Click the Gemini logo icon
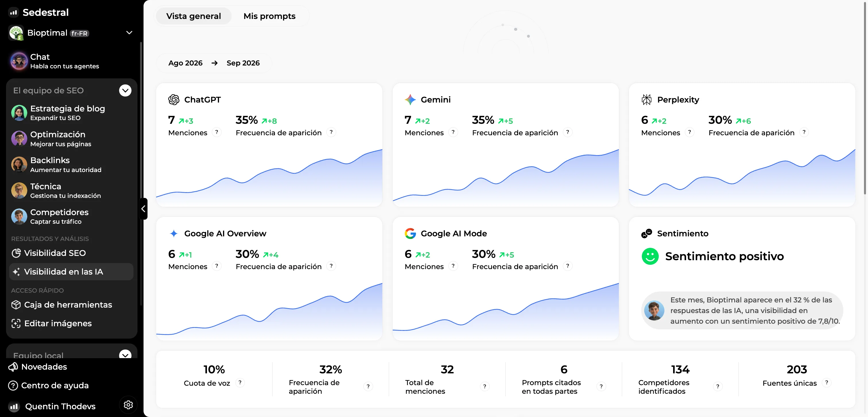The image size is (868, 417). 410,100
